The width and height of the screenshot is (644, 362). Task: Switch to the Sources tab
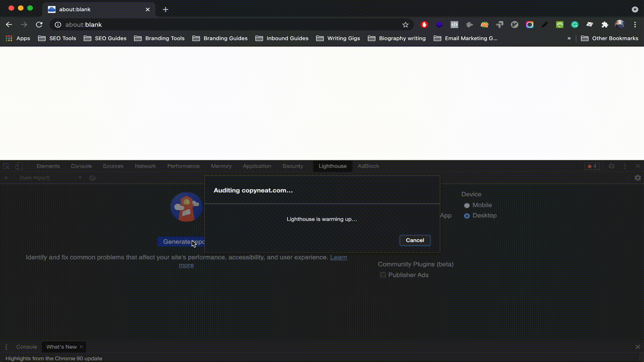coord(113,166)
